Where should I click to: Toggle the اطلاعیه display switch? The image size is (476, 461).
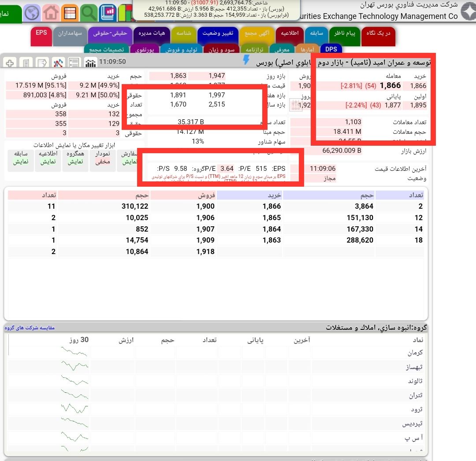pyautogui.click(x=48, y=161)
